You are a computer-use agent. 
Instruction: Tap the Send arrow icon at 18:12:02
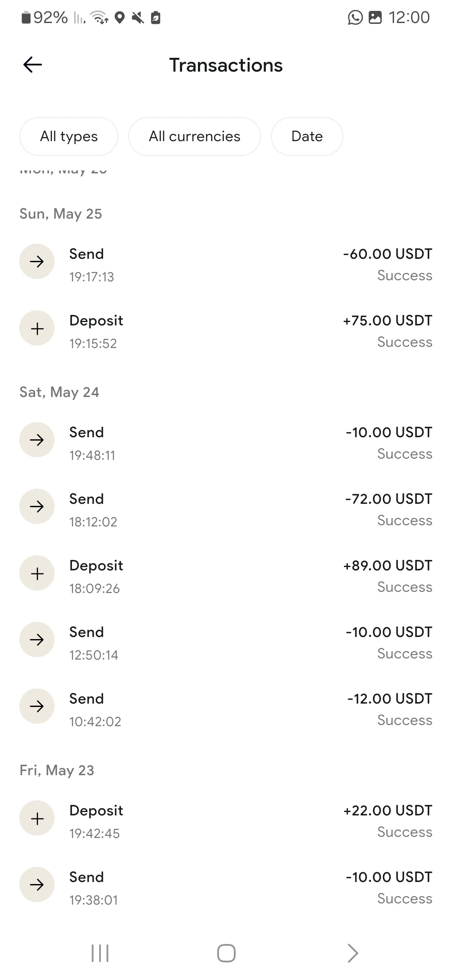pos(37,507)
